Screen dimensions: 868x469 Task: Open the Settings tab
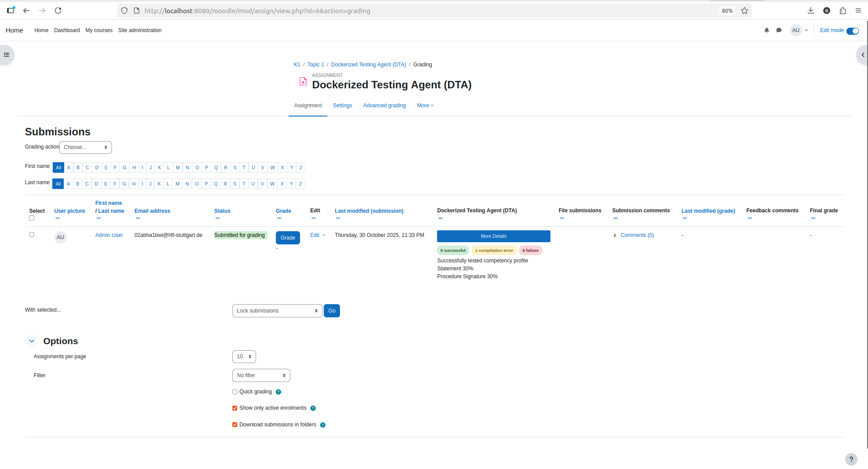coord(342,105)
